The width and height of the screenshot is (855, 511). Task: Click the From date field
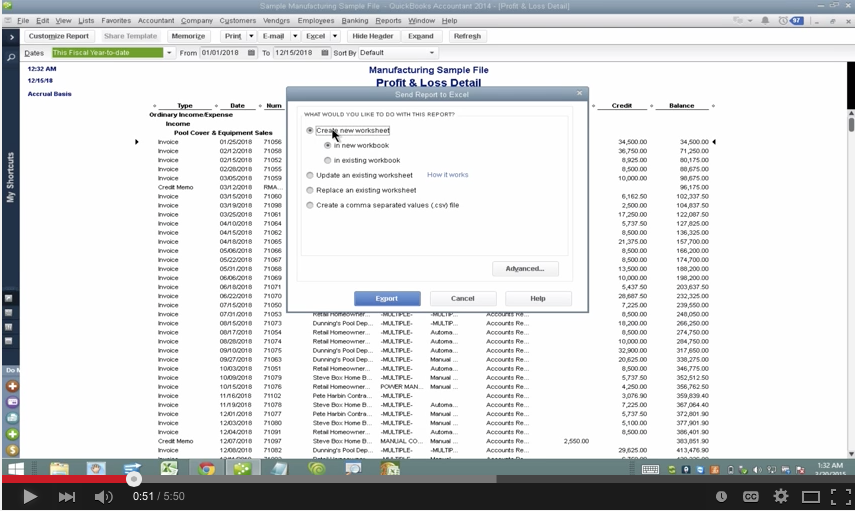point(223,53)
